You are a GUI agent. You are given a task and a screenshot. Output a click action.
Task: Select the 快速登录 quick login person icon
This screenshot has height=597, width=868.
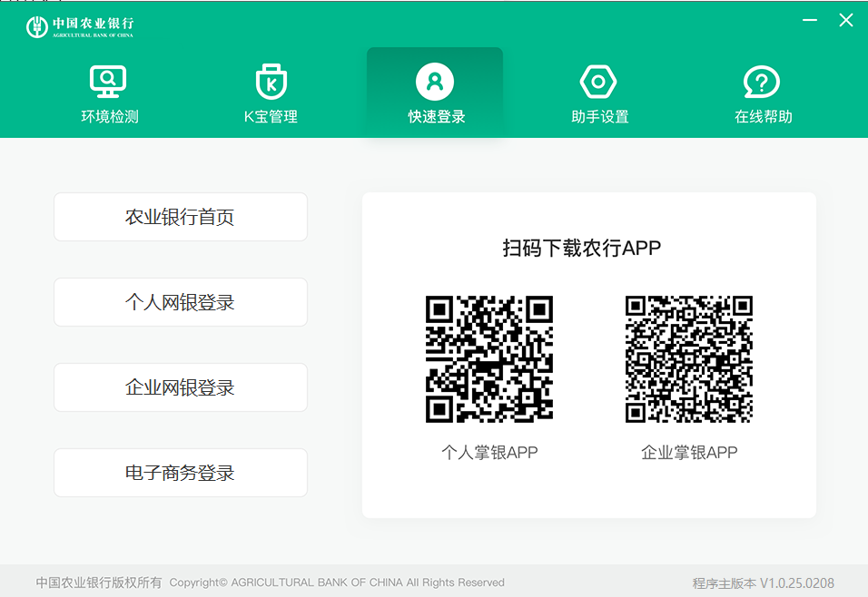tap(434, 81)
